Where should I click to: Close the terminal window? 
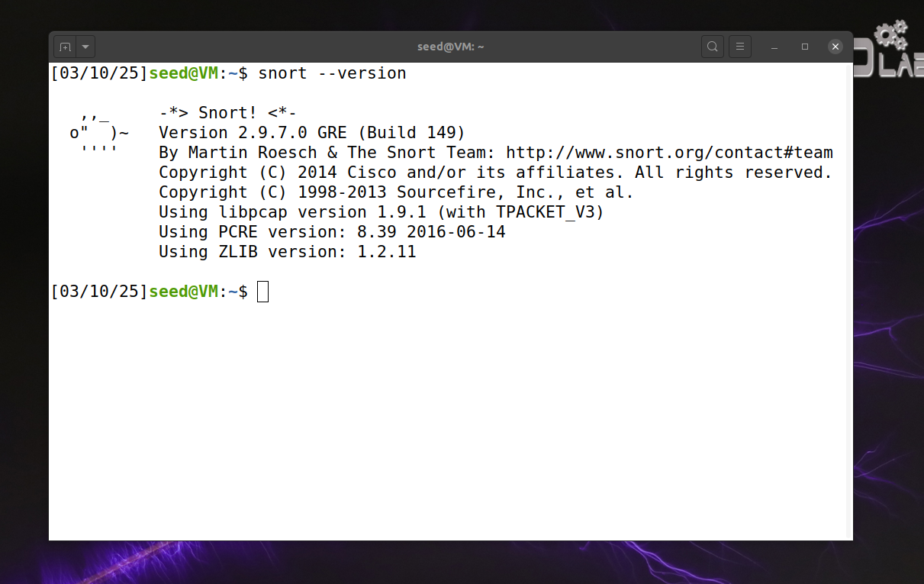835,47
